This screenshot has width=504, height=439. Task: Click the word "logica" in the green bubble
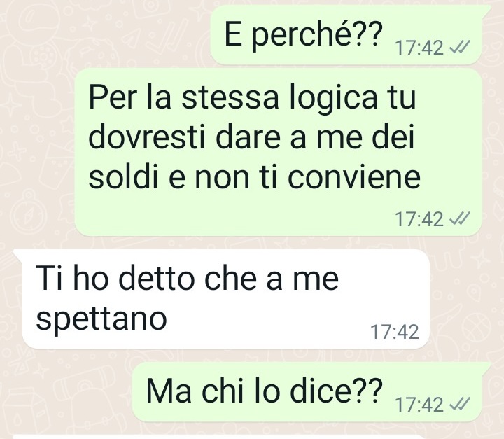(333, 98)
